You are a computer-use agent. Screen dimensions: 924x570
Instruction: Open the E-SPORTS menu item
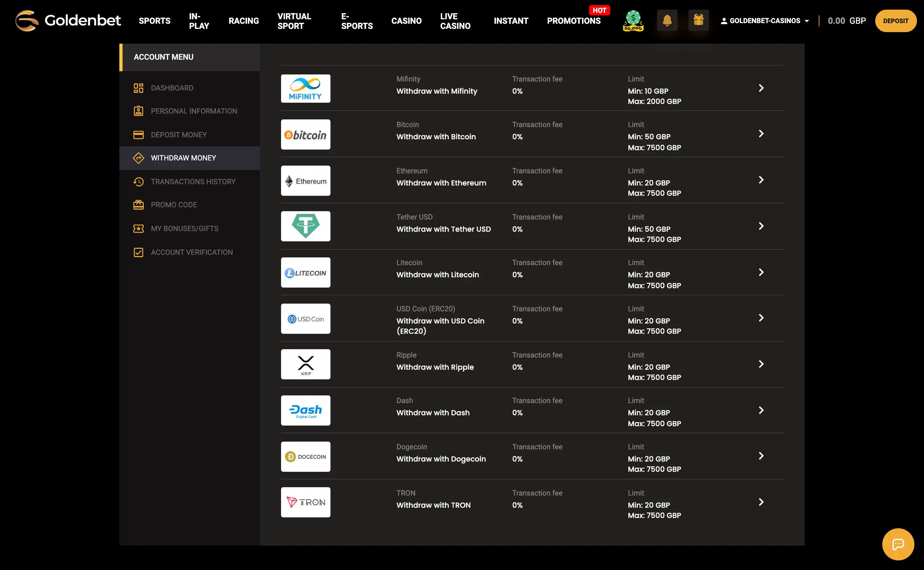pyautogui.click(x=357, y=21)
